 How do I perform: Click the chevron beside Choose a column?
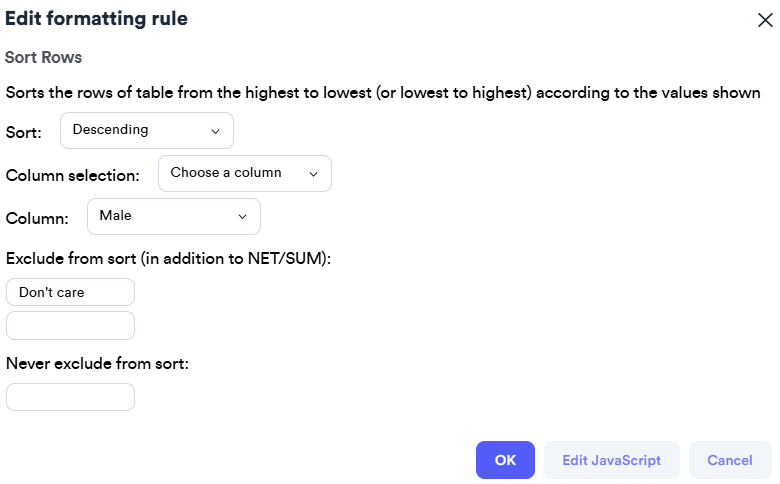313,174
